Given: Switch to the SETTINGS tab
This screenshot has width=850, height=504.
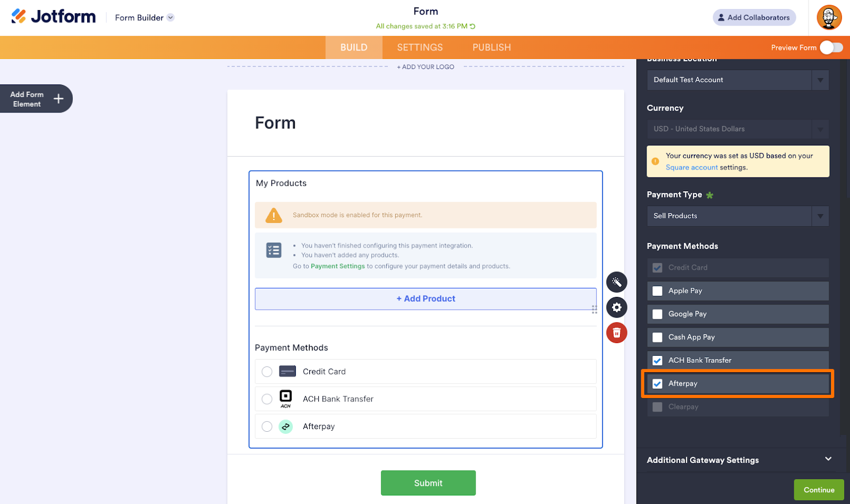Looking at the screenshot, I should pos(420,47).
